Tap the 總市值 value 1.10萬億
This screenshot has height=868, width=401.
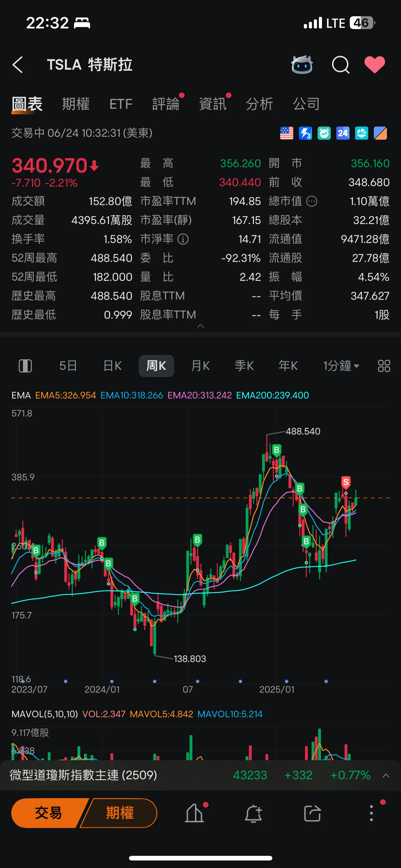pyautogui.click(x=369, y=202)
